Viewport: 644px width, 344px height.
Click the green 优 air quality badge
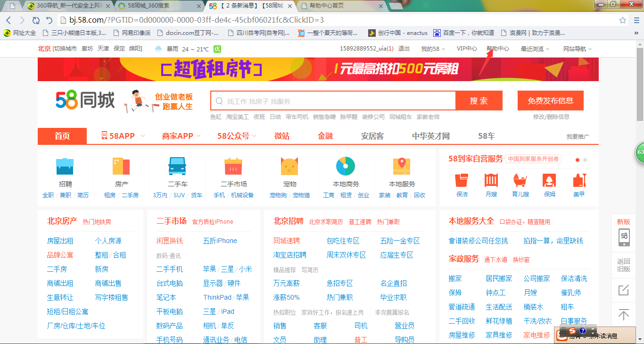pos(217,49)
